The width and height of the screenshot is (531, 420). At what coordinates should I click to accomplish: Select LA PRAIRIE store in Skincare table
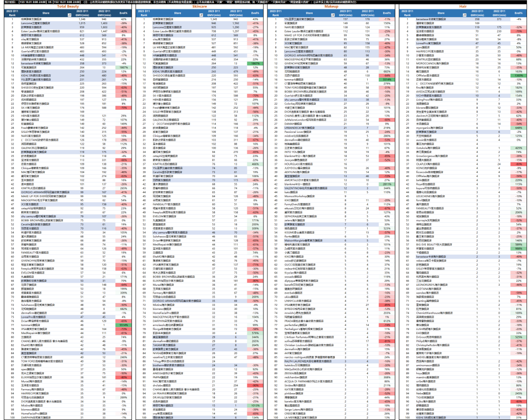coord(169,393)
